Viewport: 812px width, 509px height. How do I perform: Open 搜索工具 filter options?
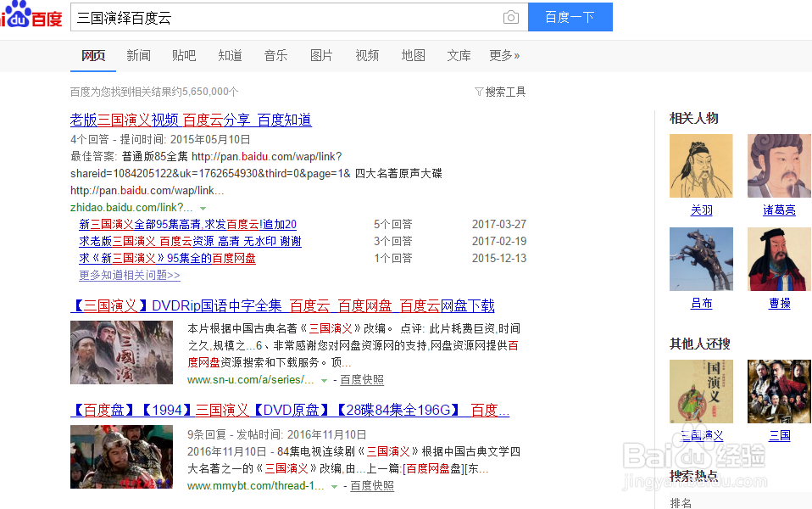pos(500,92)
